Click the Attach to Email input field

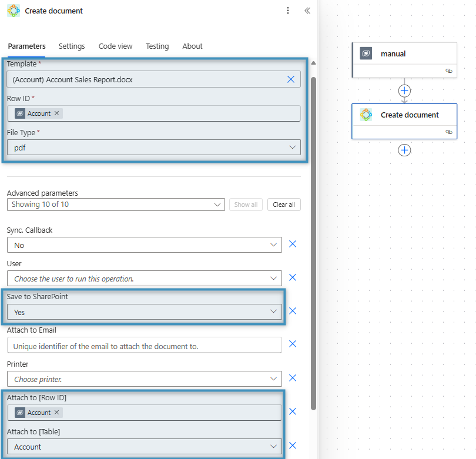(x=144, y=346)
